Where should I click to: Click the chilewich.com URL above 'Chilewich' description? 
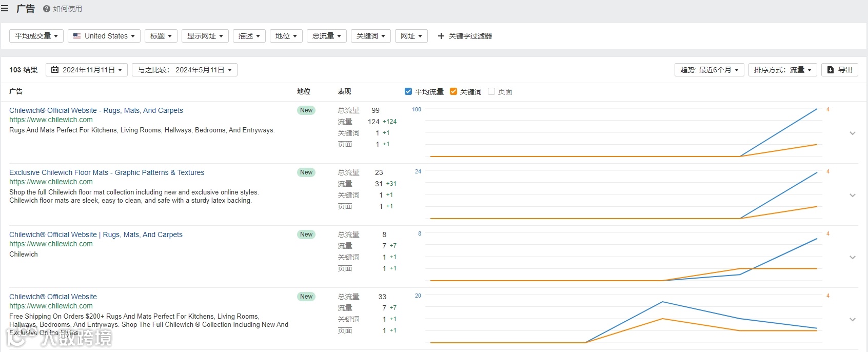tap(51, 244)
